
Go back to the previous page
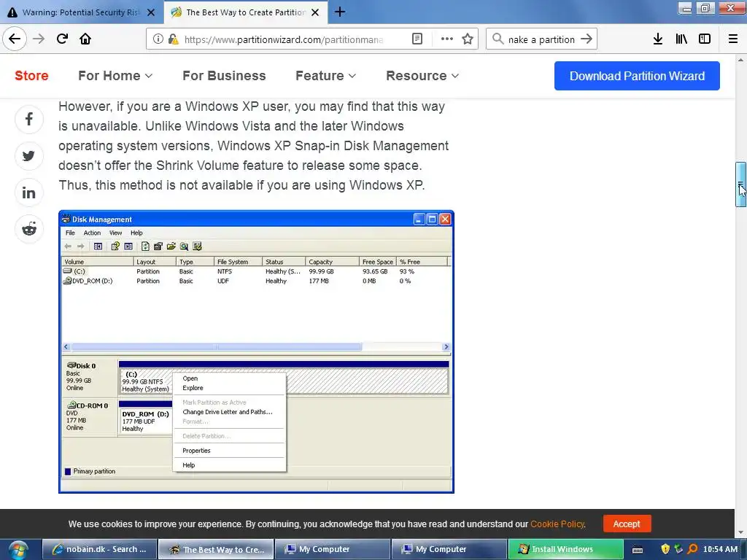pyautogui.click(x=15, y=39)
